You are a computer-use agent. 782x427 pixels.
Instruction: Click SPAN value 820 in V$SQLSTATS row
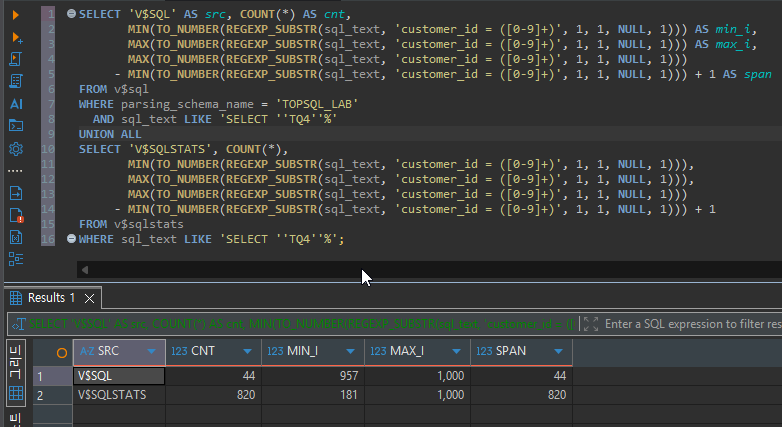click(x=521, y=395)
